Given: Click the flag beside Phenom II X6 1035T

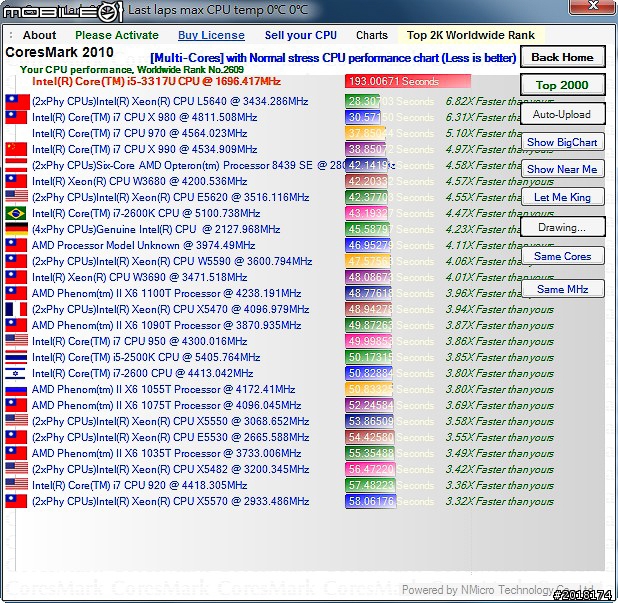Looking at the screenshot, I should 16,453.
